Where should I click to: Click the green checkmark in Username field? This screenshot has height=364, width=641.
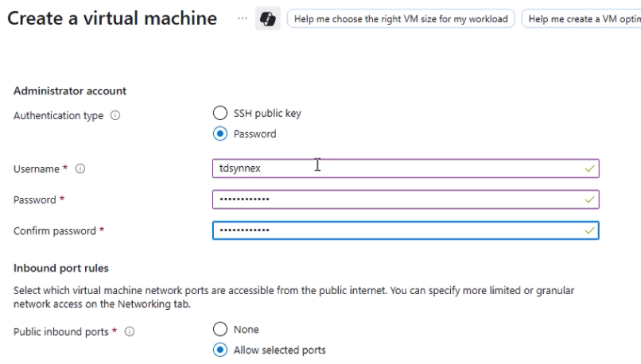click(x=589, y=168)
